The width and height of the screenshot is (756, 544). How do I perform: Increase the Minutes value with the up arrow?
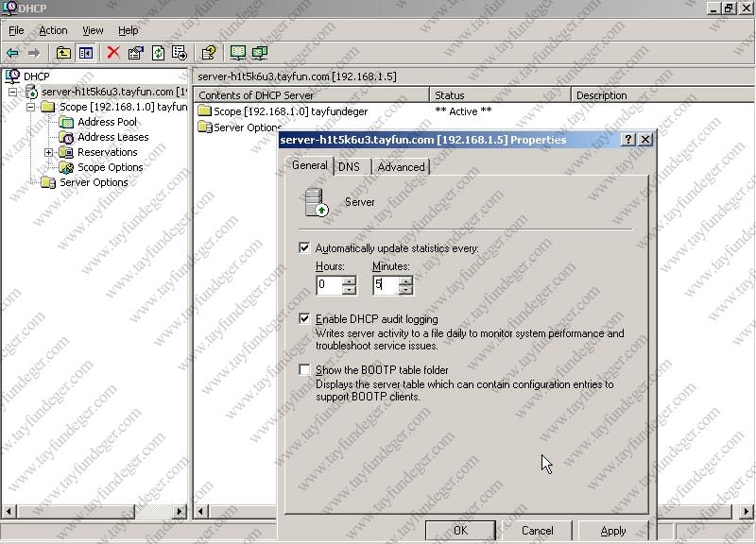tap(406, 280)
